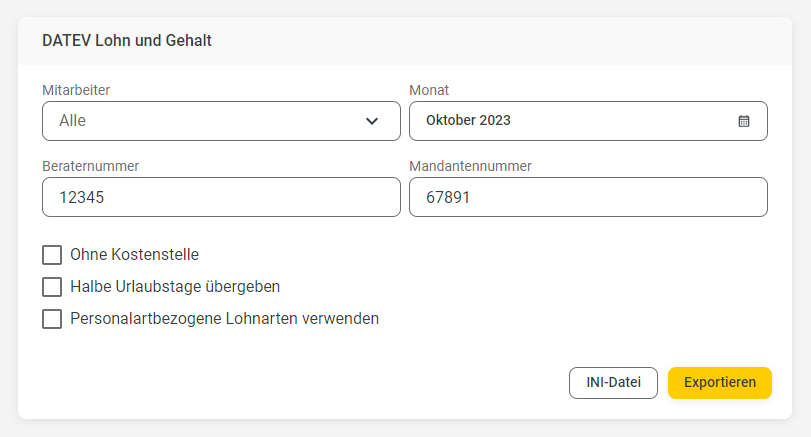Start export with the Exportieren button
The width and height of the screenshot is (811, 437).
pyautogui.click(x=720, y=383)
